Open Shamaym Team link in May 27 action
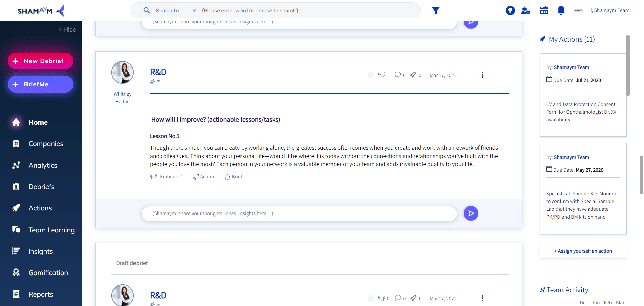The height and width of the screenshot is (306, 644). point(571,157)
